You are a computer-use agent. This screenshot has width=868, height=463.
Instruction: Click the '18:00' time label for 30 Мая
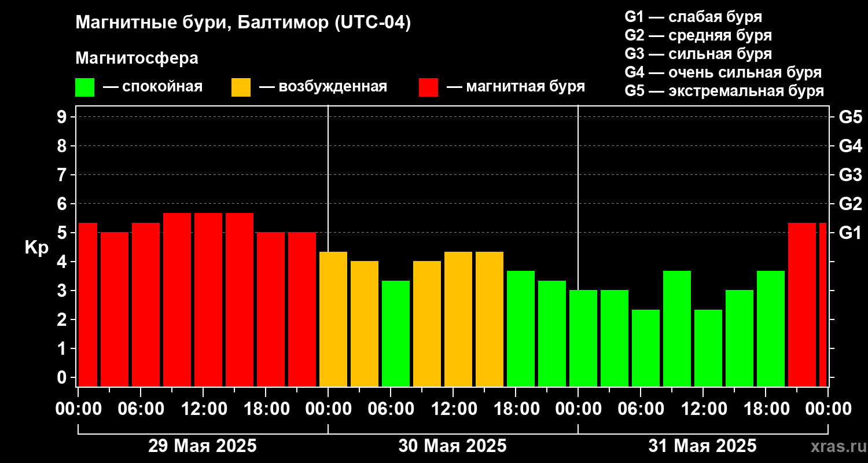(516, 409)
